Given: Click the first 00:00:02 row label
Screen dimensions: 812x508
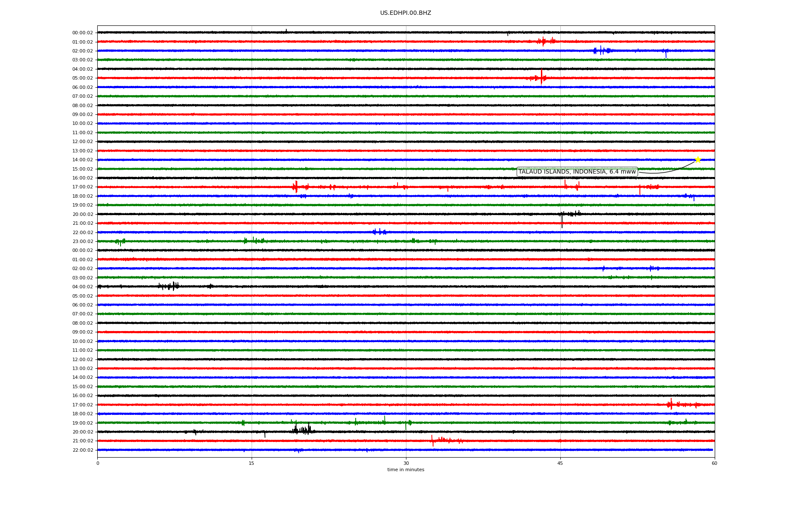Looking at the screenshot, I should tap(82, 33).
